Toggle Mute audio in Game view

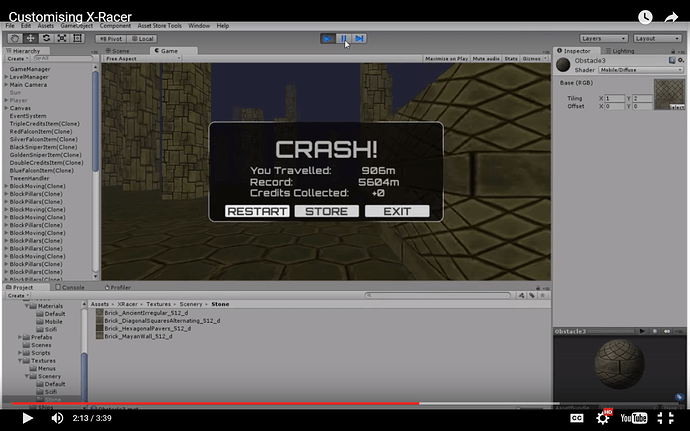[486, 59]
